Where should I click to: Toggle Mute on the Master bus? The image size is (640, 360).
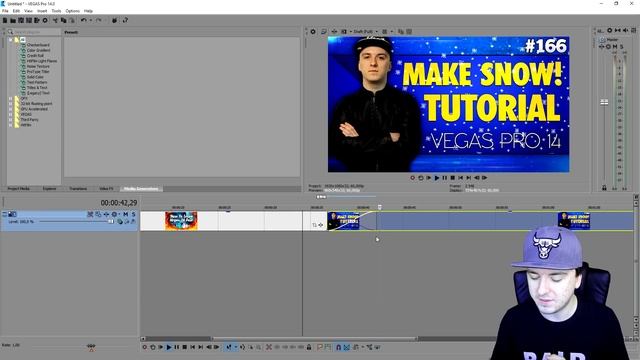tap(615, 47)
